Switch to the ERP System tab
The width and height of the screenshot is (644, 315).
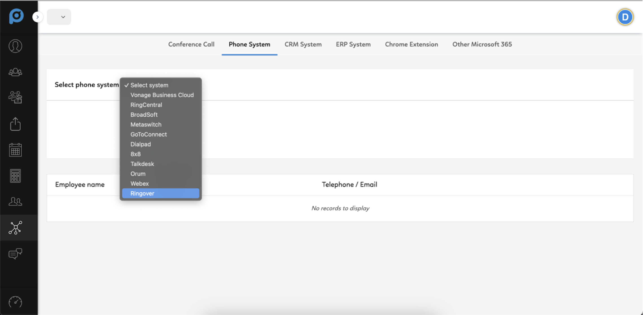(353, 44)
